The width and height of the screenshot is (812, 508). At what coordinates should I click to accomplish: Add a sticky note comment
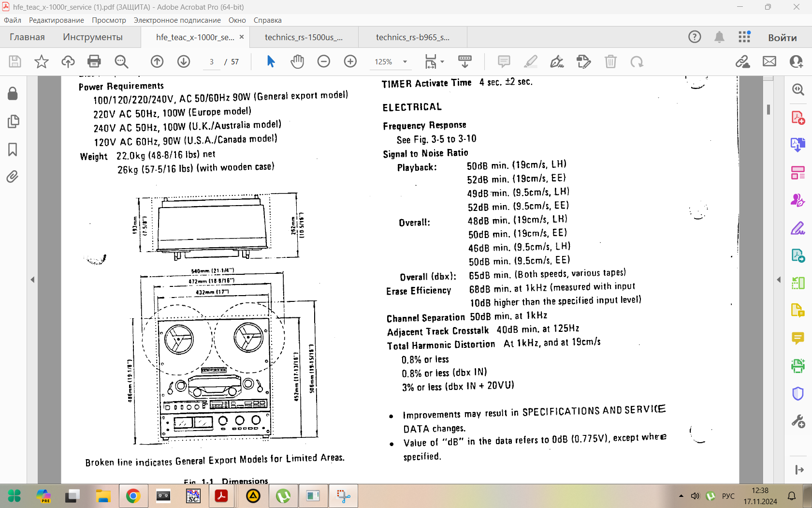pos(504,61)
